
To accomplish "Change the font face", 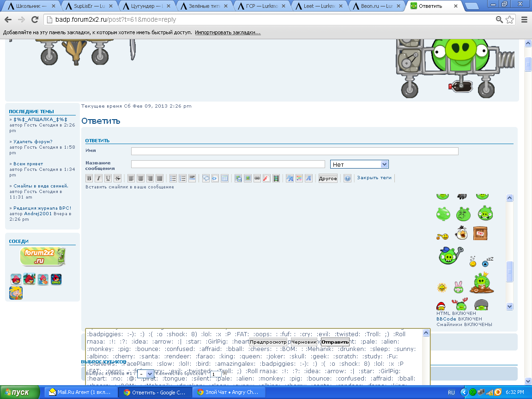I will tap(309, 178).
